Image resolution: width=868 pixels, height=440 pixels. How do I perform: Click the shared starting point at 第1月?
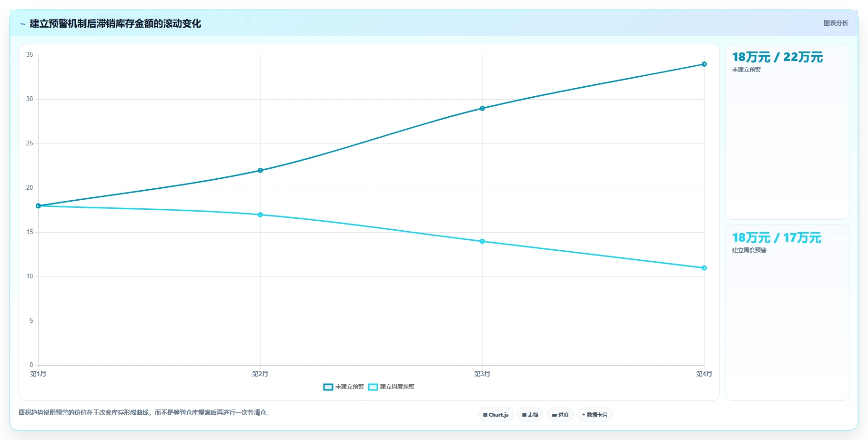38,206
